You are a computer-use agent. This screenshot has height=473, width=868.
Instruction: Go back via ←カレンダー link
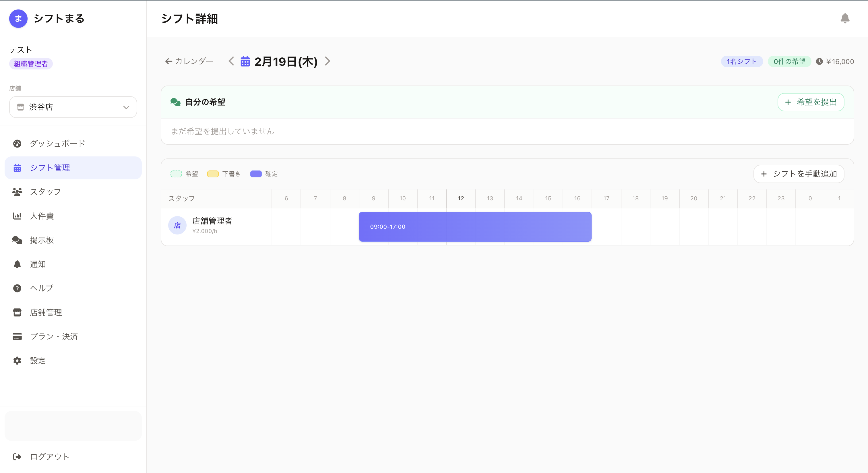[x=189, y=61]
